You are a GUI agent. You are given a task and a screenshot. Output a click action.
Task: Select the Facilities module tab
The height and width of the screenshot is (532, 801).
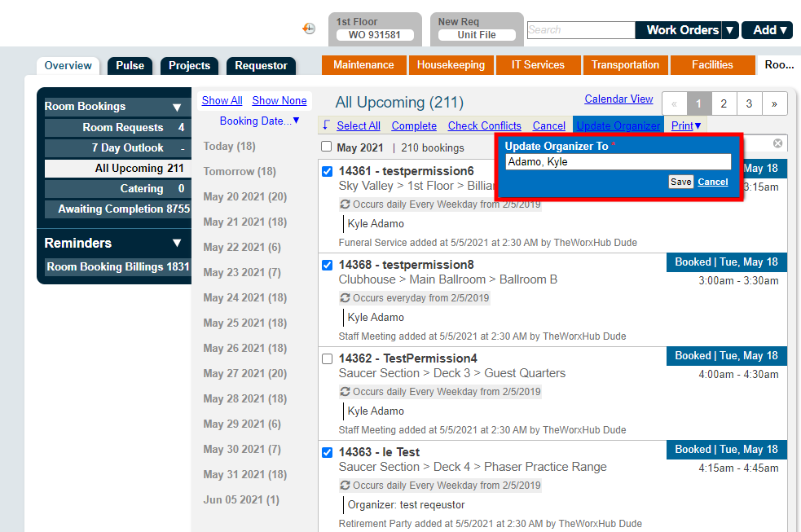tap(712, 65)
